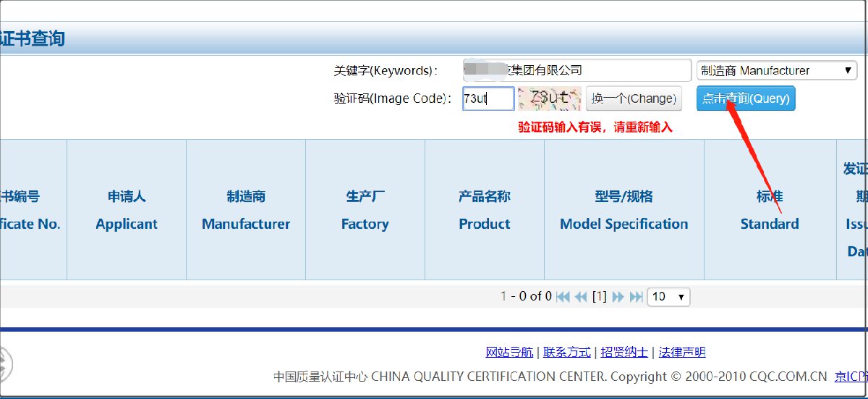This screenshot has height=399, width=868.
Task: Click the '1 - 0 of 0' results count
Action: coord(526,296)
